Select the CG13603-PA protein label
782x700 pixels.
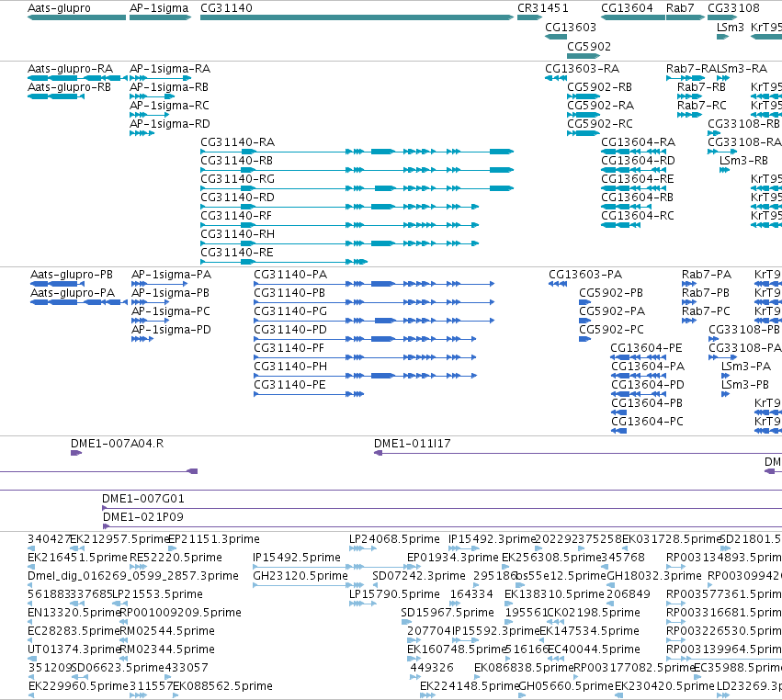[x=585, y=275]
